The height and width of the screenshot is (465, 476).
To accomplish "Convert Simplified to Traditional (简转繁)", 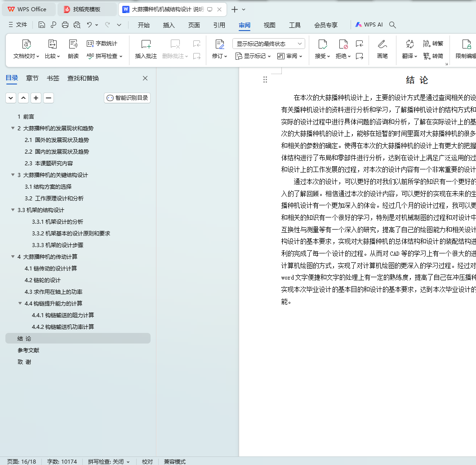I will coord(433,44).
